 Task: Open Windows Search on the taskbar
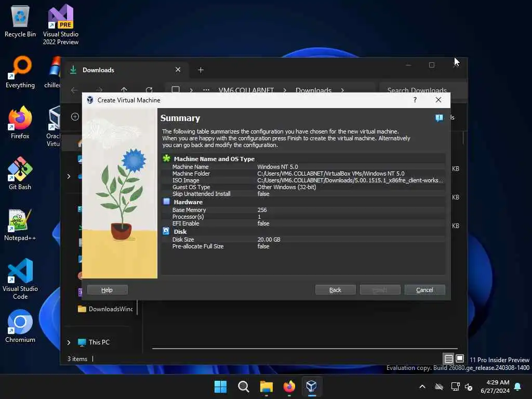pos(243,387)
